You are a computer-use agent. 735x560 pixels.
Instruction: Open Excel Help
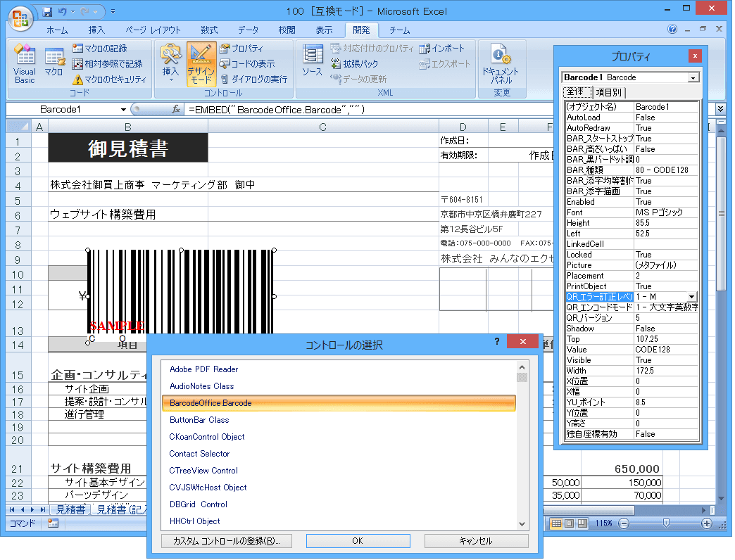coord(672,29)
